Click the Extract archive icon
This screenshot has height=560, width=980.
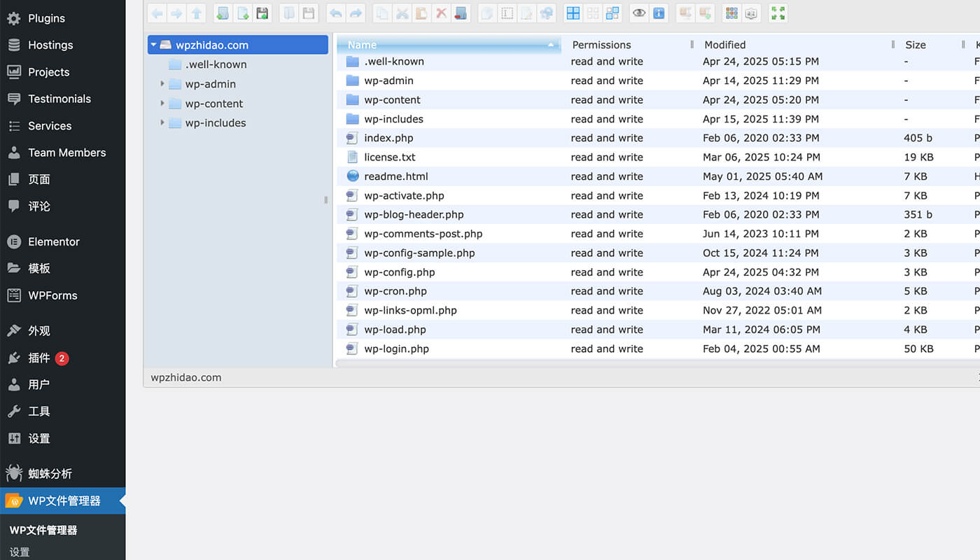coord(686,13)
